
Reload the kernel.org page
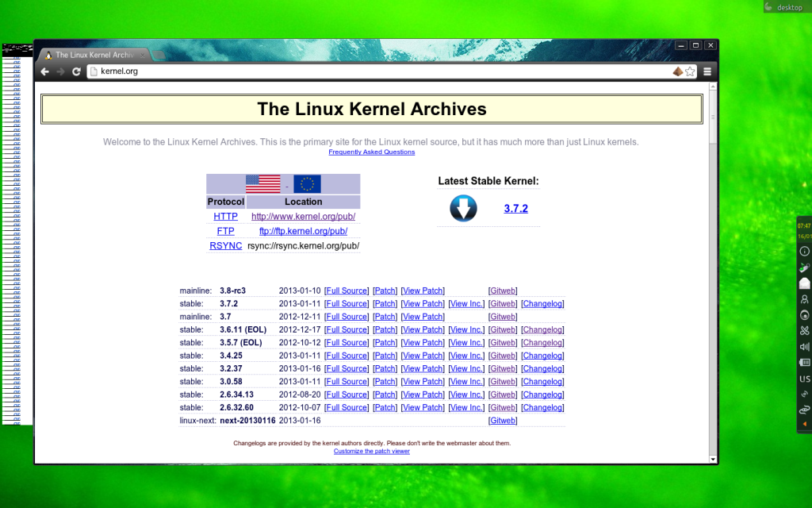pos(77,71)
